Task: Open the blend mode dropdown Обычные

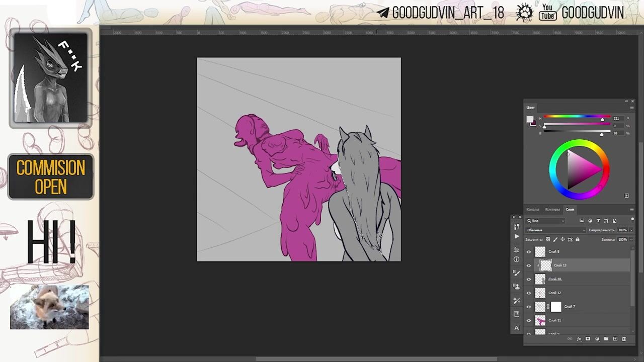Action: tap(555, 230)
